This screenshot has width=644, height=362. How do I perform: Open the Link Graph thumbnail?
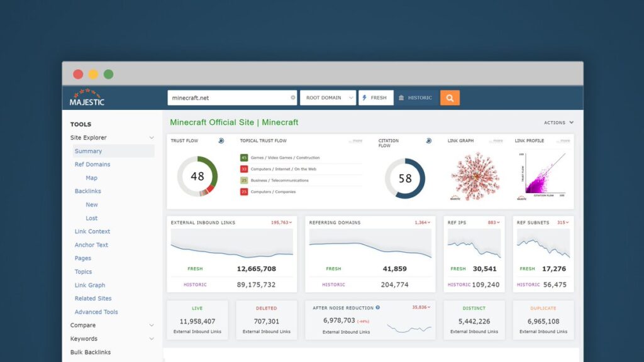[475, 176]
